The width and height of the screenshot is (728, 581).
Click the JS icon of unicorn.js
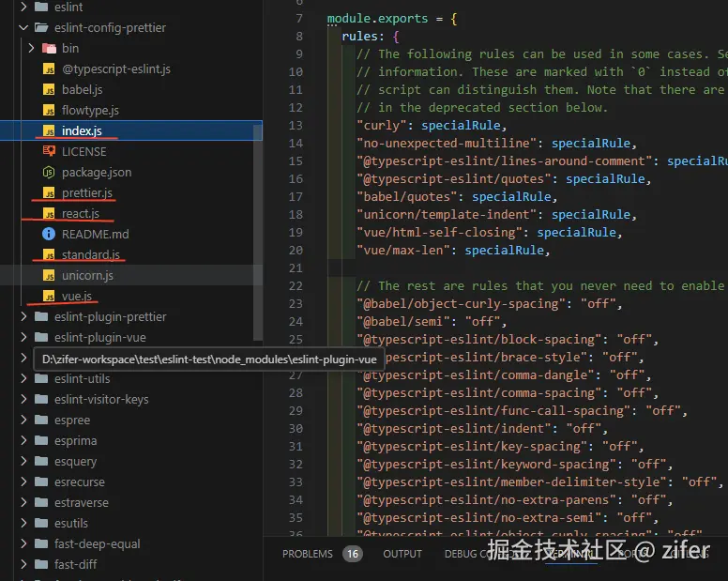(x=49, y=275)
